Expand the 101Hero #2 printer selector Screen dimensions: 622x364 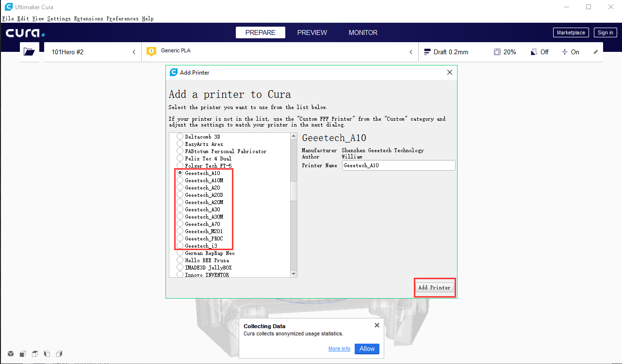[x=134, y=52]
